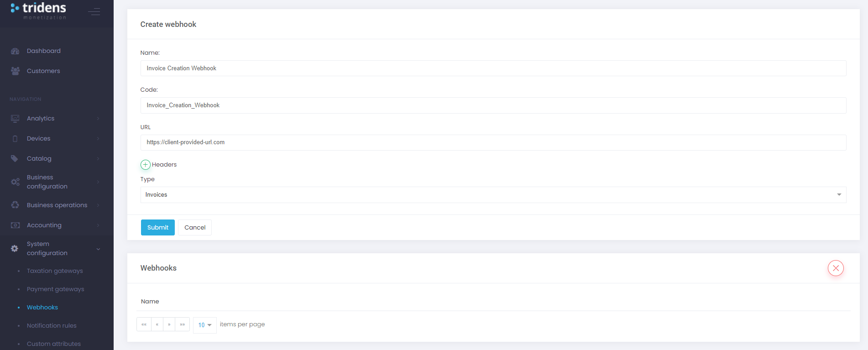The image size is (868, 350).
Task: Click the plus icon to add Headers
Action: [x=145, y=164]
